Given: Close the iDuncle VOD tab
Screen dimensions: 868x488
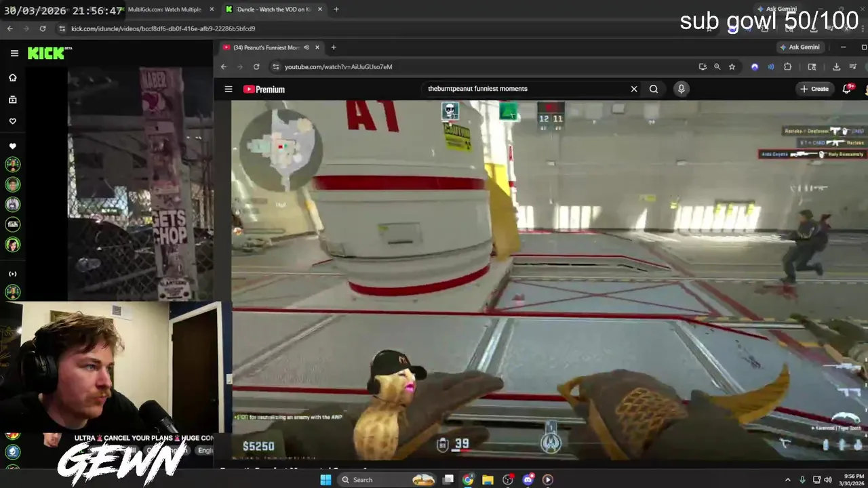Looking at the screenshot, I should [319, 9].
